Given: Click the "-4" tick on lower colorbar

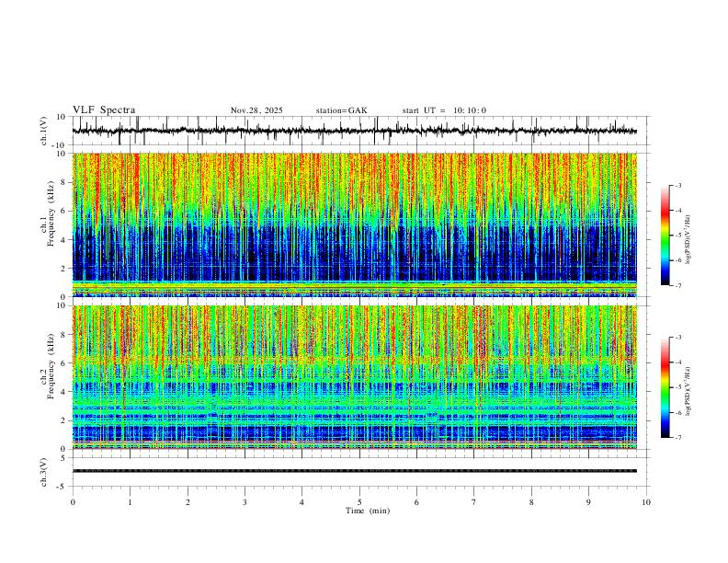Looking at the screenshot, I should click(678, 362).
